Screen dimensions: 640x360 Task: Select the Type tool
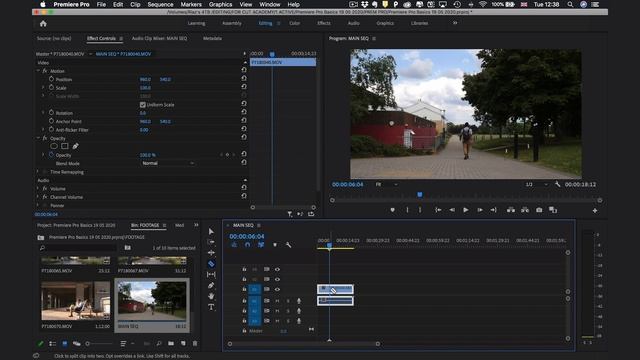click(x=211, y=307)
